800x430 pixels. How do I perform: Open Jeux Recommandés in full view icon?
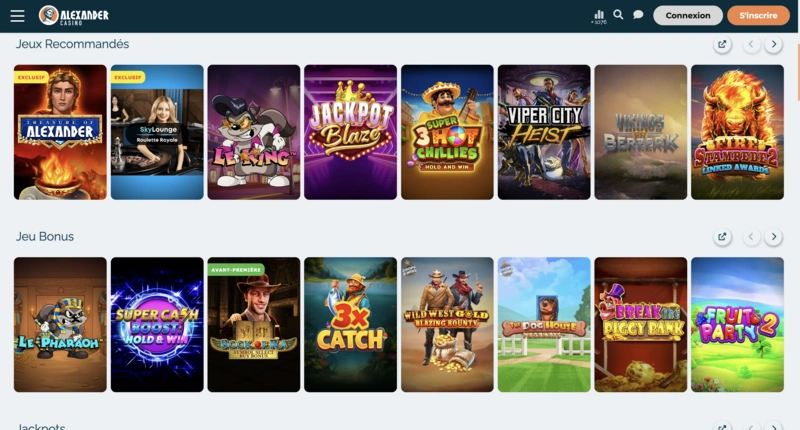722,44
